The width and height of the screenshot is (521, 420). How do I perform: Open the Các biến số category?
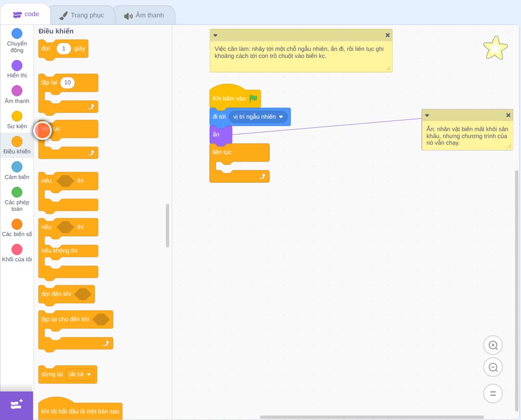tap(17, 228)
